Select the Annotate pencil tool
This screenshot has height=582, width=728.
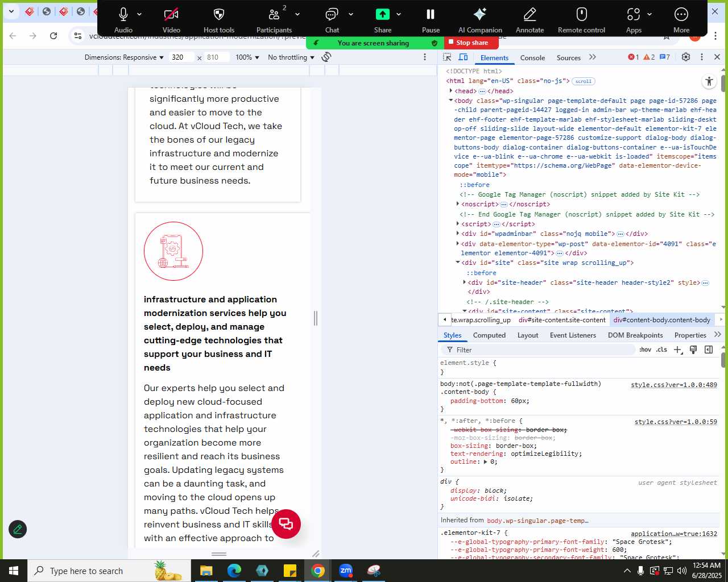[530, 19]
